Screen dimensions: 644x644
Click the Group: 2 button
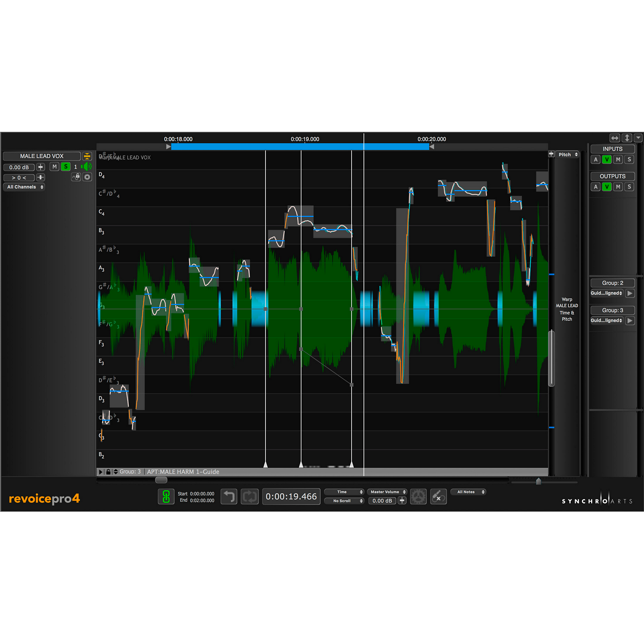[612, 283]
